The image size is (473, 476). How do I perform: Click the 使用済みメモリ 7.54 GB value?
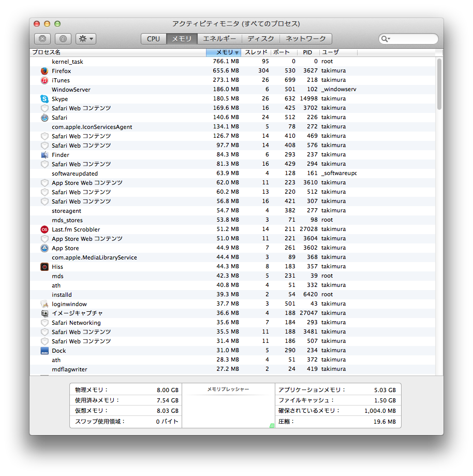[168, 400]
